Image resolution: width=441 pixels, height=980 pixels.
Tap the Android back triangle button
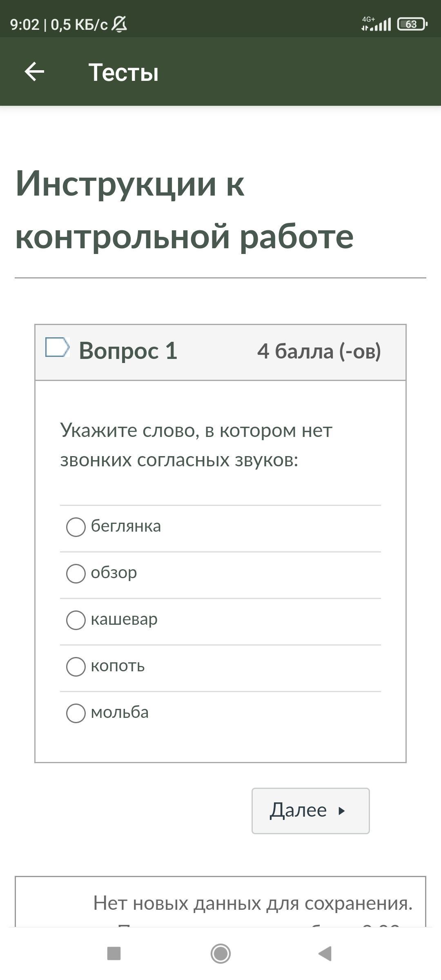coord(325,953)
